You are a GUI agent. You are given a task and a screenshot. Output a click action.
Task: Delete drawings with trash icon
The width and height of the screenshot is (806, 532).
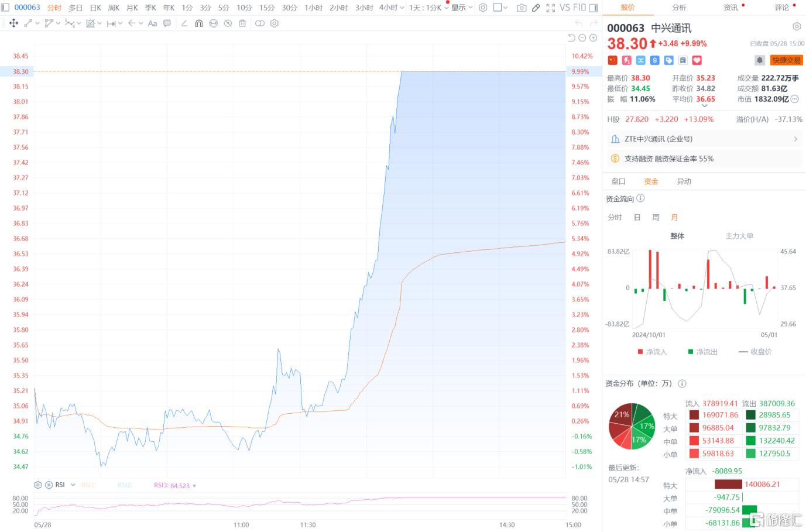pyautogui.click(x=242, y=23)
